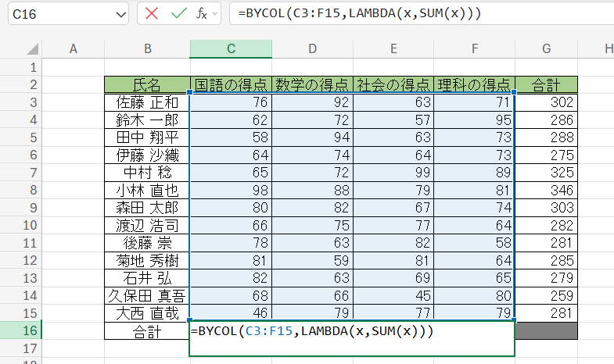Screen dimensions: 614x364
Task: Open the Insert Function fx dialog
Action: point(201,14)
